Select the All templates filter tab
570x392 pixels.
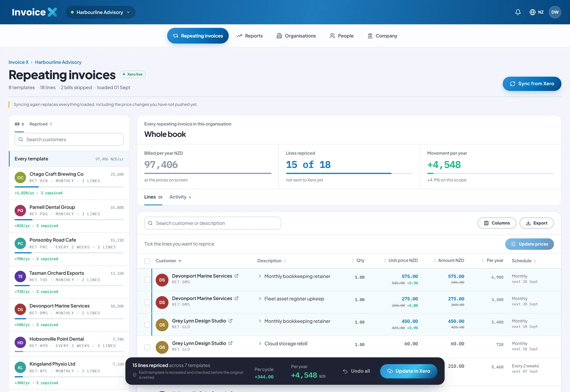pos(19,124)
